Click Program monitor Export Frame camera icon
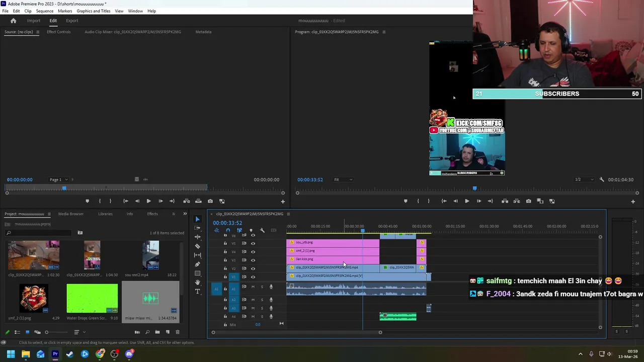644x362 pixels. [x=528, y=201]
